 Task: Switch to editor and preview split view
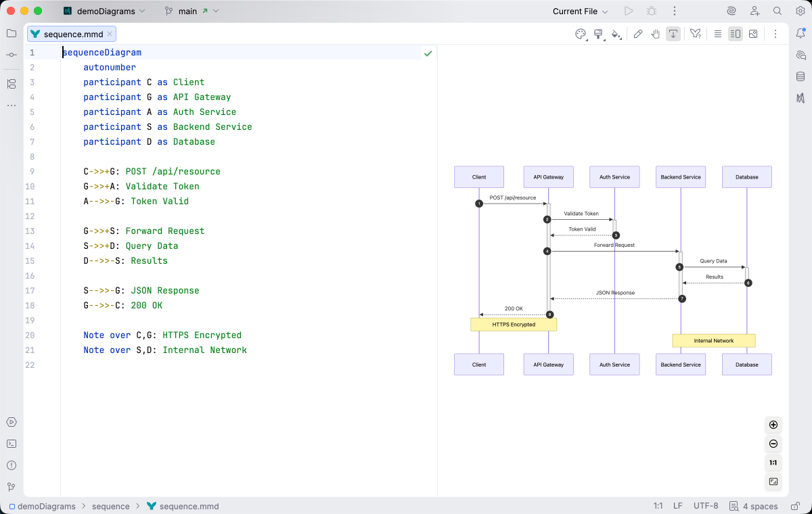tap(736, 34)
